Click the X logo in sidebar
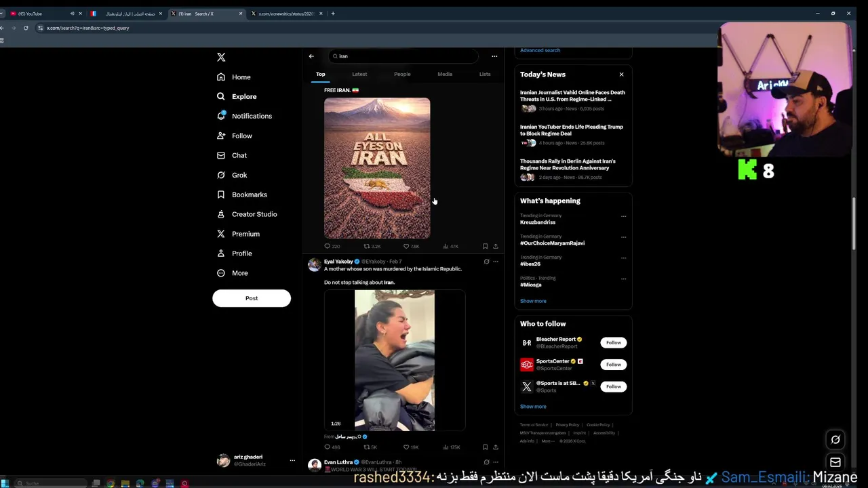This screenshot has height=488, width=868. click(221, 57)
